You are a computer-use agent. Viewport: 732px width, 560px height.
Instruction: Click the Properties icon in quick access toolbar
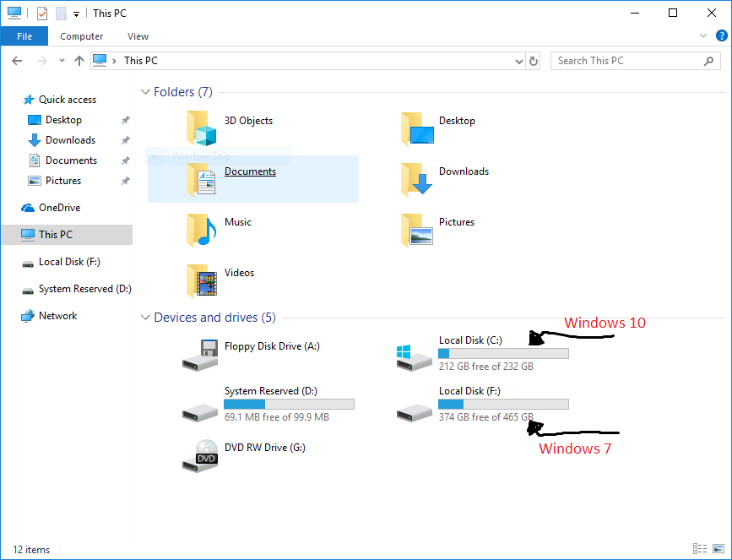coord(42,13)
